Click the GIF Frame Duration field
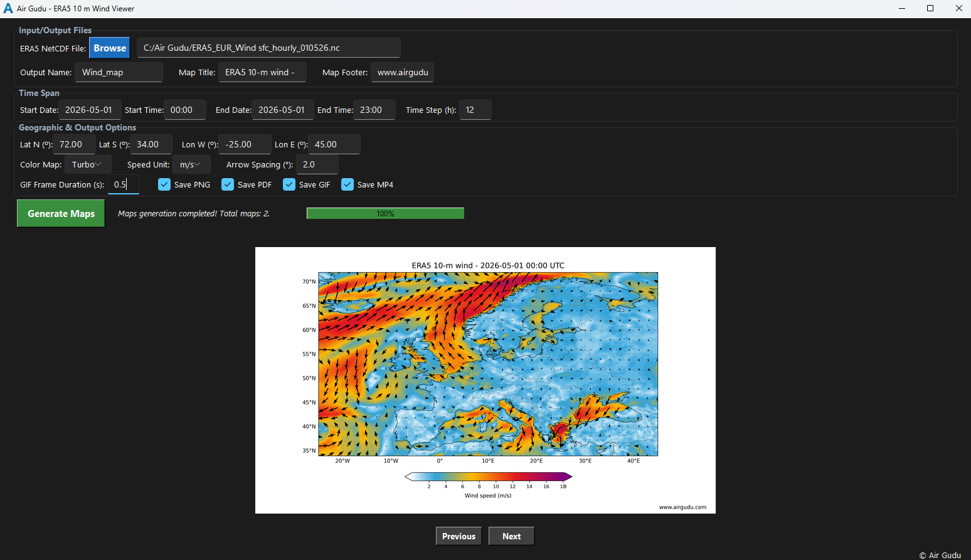Screen dimensions: 971x560 [124, 184]
